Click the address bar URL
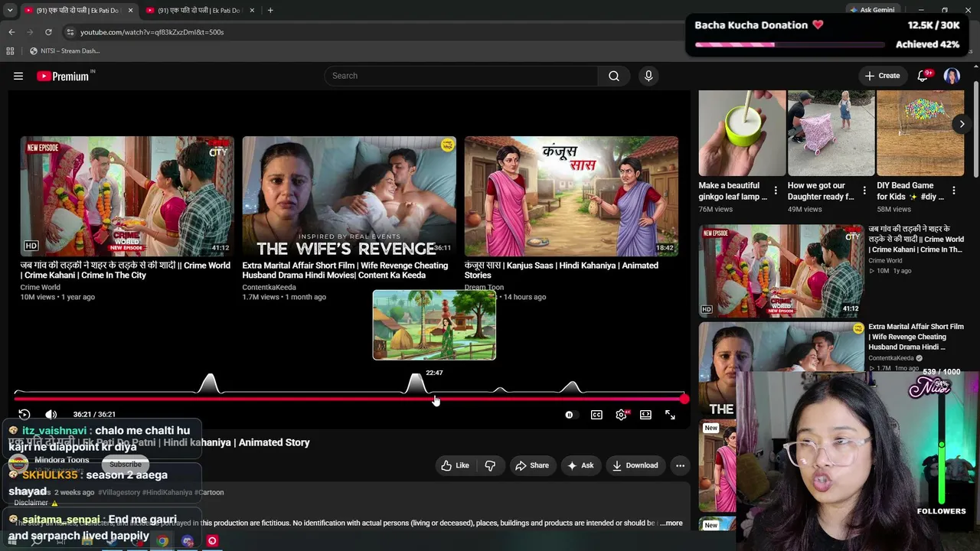 pyautogui.click(x=152, y=32)
